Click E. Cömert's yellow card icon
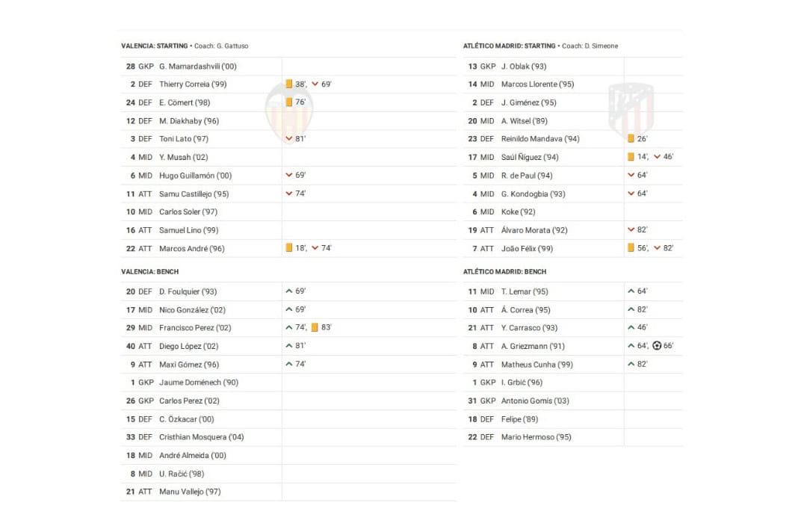 pyautogui.click(x=288, y=102)
